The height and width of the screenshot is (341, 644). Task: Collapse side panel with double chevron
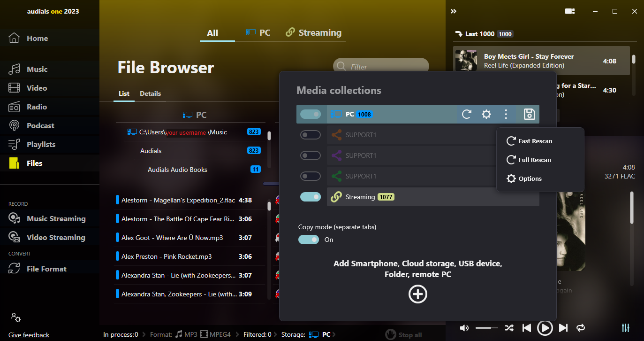454,11
